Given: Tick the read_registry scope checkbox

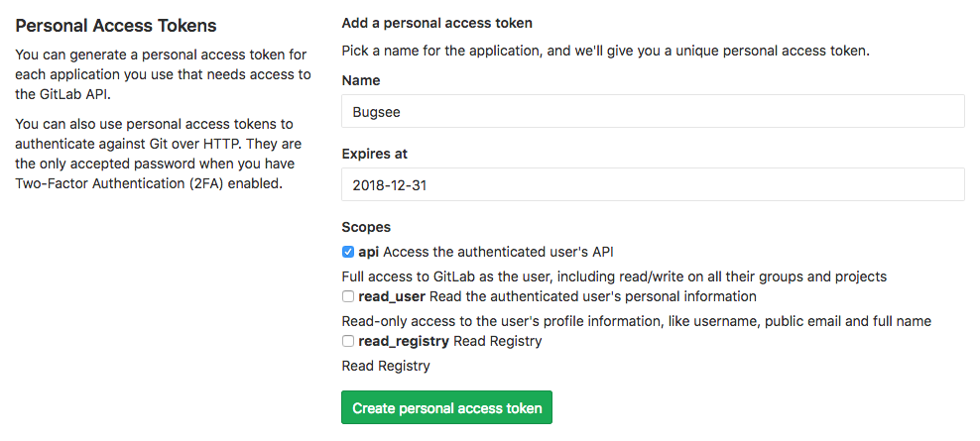Looking at the screenshot, I should [x=348, y=341].
